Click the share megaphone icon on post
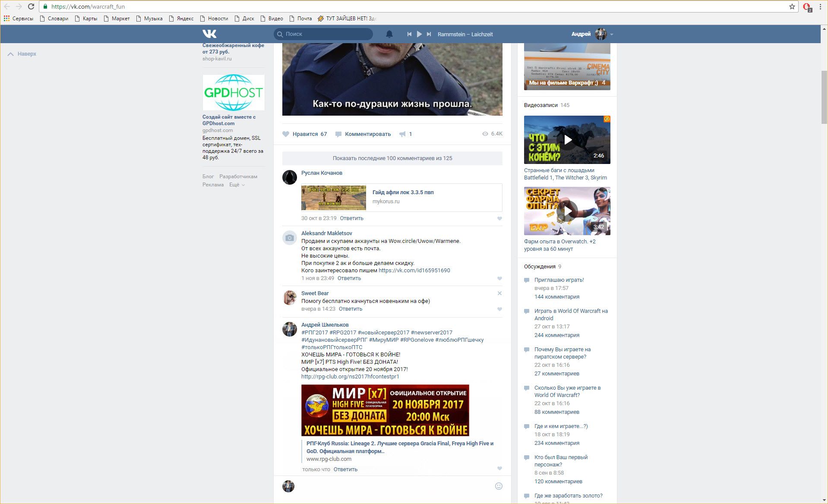This screenshot has width=828, height=504. click(402, 134)
